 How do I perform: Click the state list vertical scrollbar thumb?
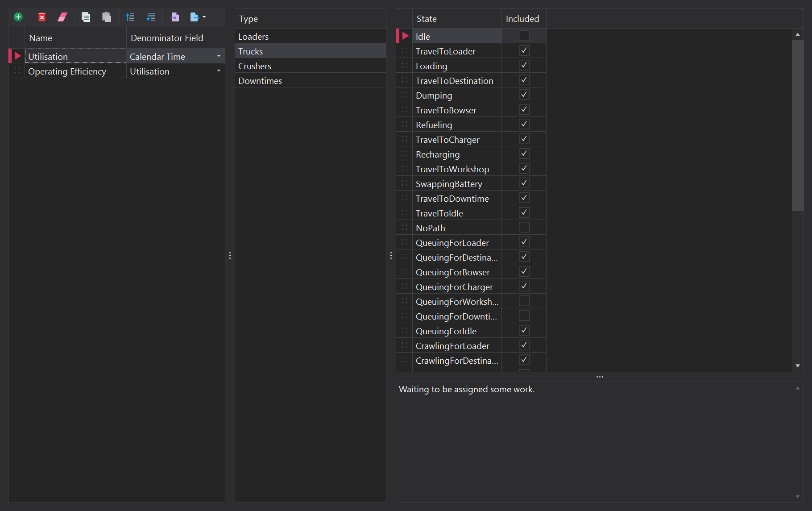point(798,125)
